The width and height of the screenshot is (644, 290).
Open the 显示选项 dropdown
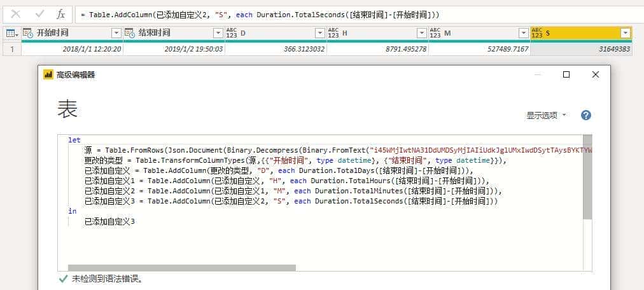point(546,116)
